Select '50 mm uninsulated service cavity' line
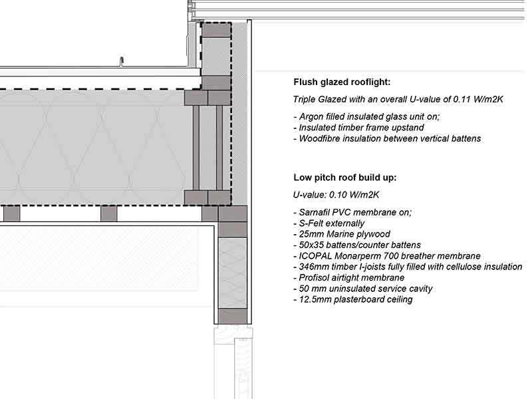The width and height of the screenshot is (532, 399). (362, 289)
